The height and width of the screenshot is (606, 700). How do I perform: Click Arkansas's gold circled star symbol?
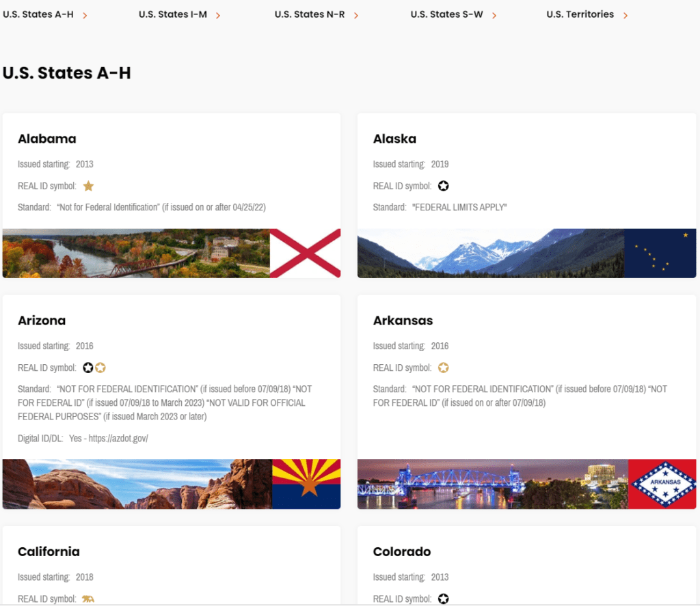(443, 368)
